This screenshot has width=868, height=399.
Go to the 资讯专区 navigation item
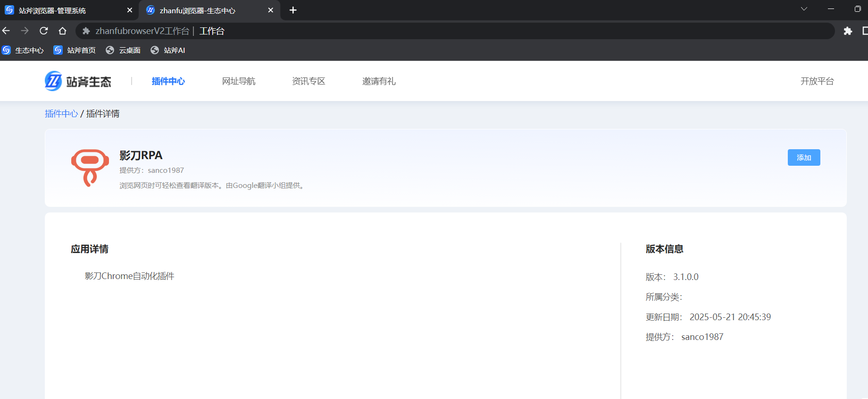click(309, 81)
